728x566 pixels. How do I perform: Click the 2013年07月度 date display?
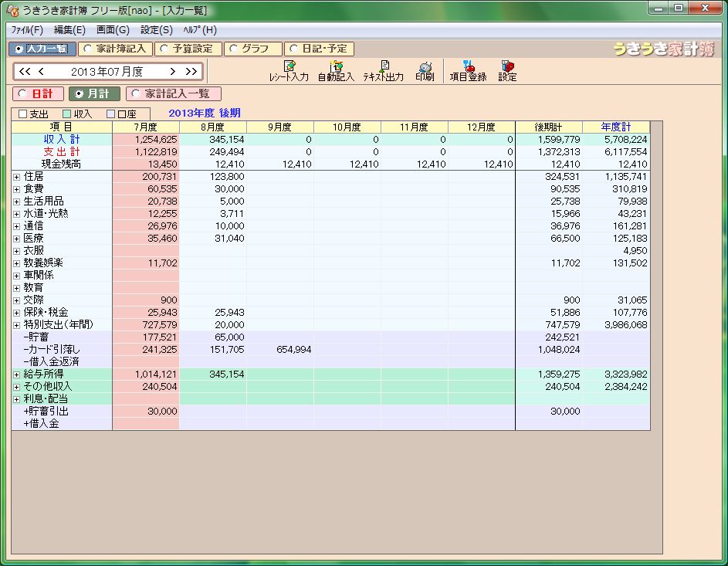(x=107, y=72)
